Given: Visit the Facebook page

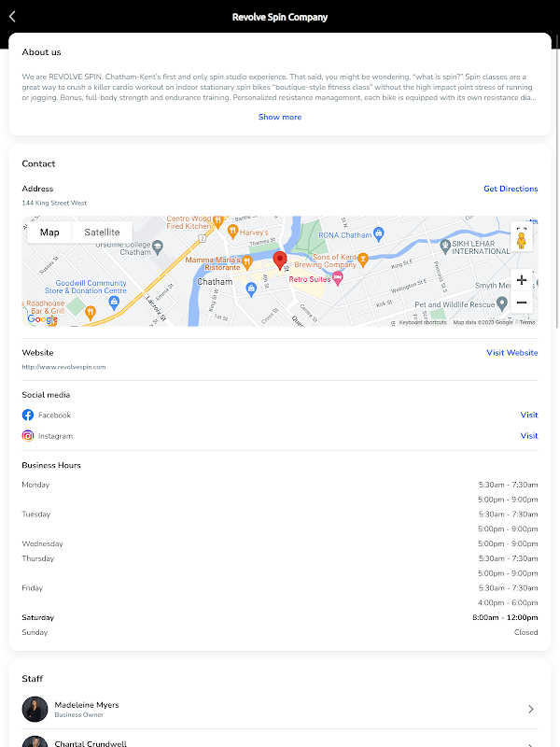Looking at the screenshot, I should (x=529, y=415).
